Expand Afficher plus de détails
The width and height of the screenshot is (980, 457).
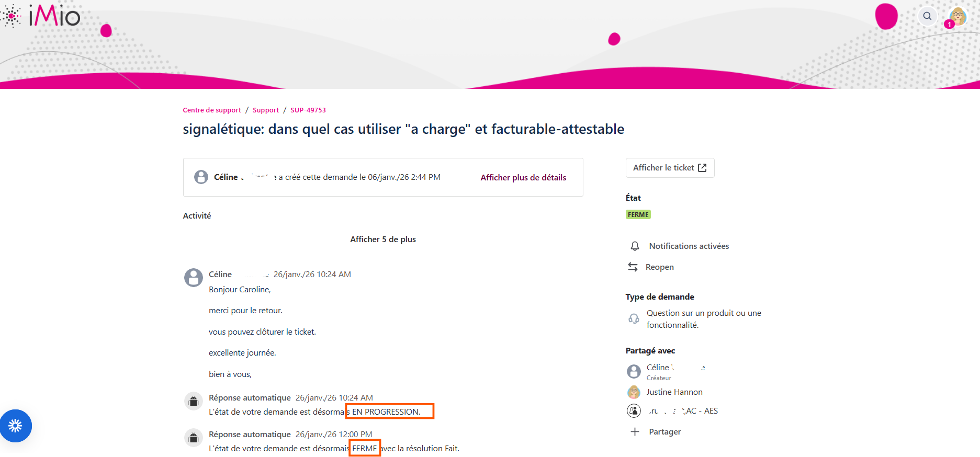523,178
